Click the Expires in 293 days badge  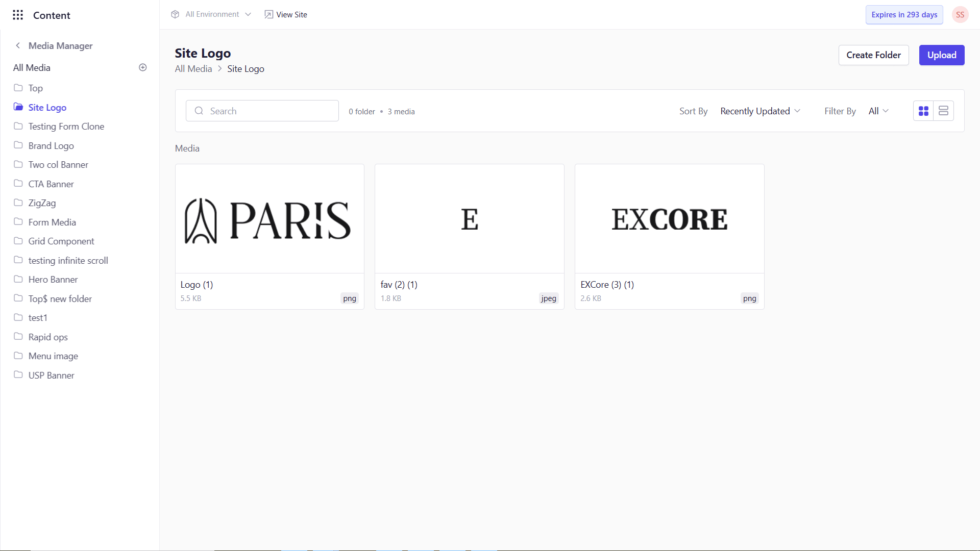(x=904, y=15)
